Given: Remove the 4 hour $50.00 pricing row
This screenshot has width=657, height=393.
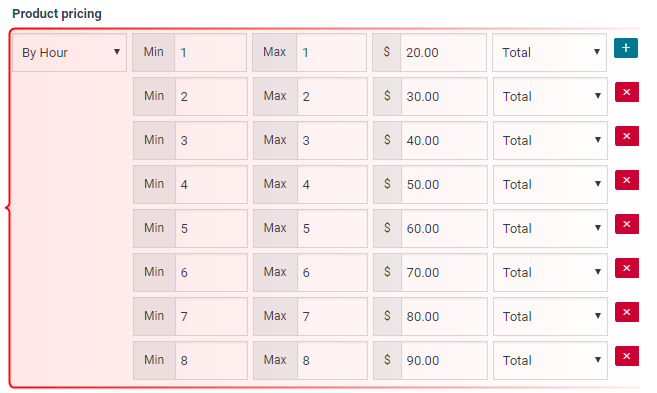Looking at the screenshot, I should coord(626,180).
